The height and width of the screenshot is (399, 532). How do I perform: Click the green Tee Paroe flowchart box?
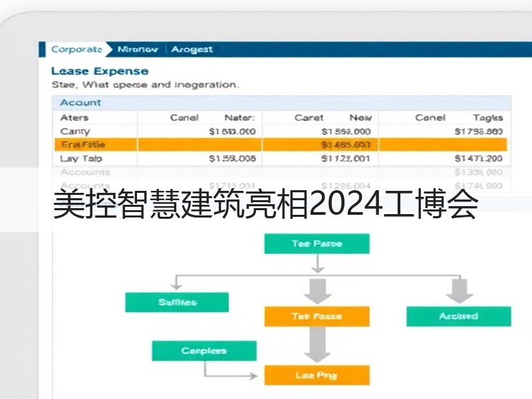point(317,243)
